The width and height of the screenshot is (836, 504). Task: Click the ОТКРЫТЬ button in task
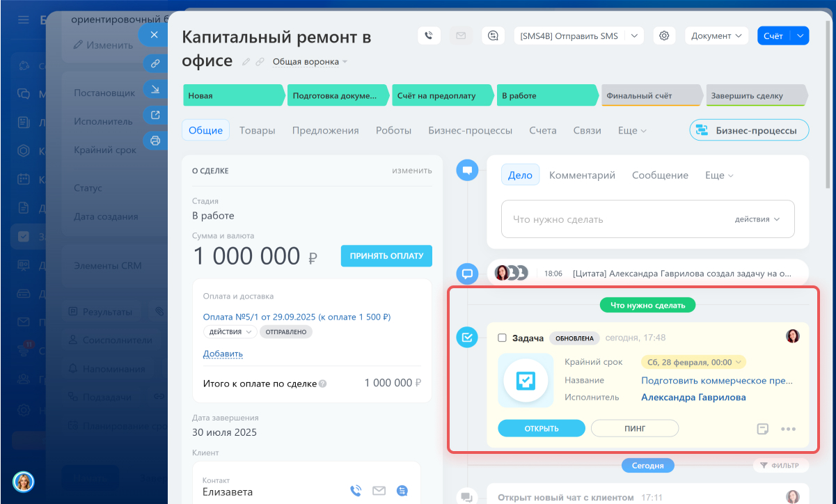pos(542,428)
